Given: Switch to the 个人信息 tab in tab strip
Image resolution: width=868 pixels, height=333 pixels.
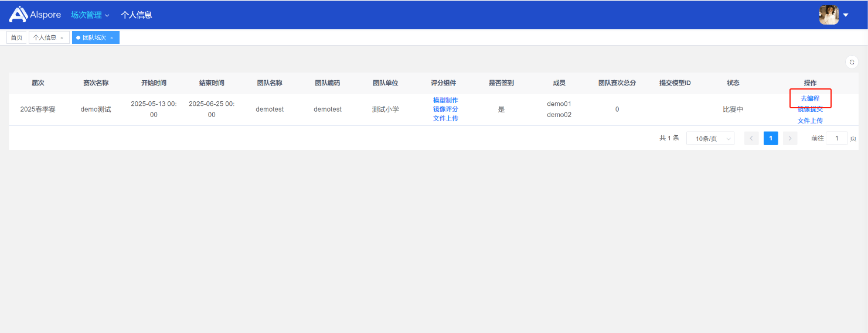Looking at the screenshot, I should coord(45,37).
